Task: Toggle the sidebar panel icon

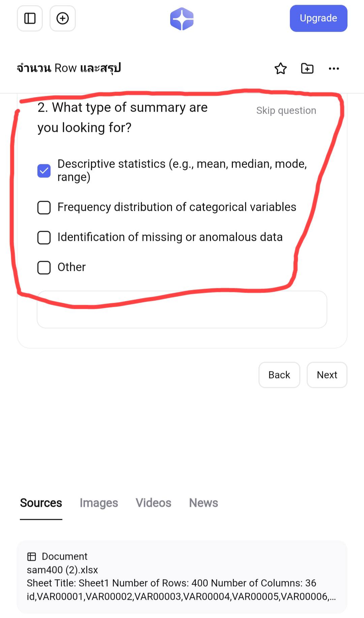Action: 30,18
